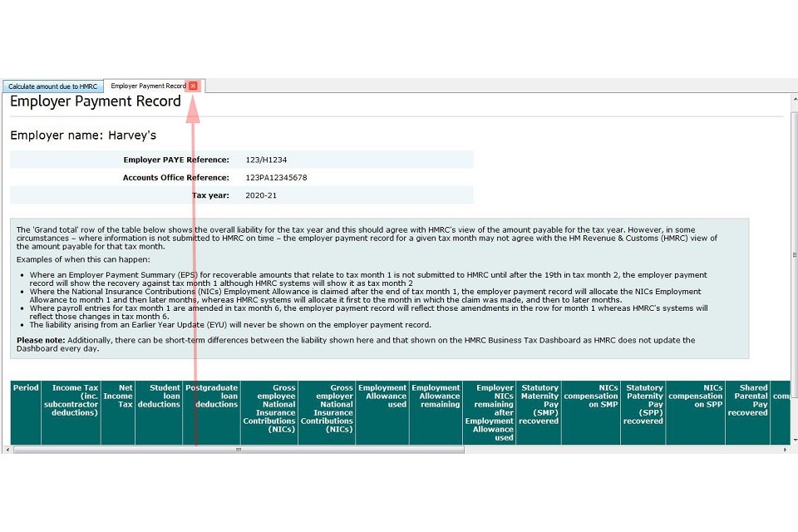The image size is (798, 532).
Task: Click the Income Tax (inc. subcontractor deductions) header
Action: [71, 413]
